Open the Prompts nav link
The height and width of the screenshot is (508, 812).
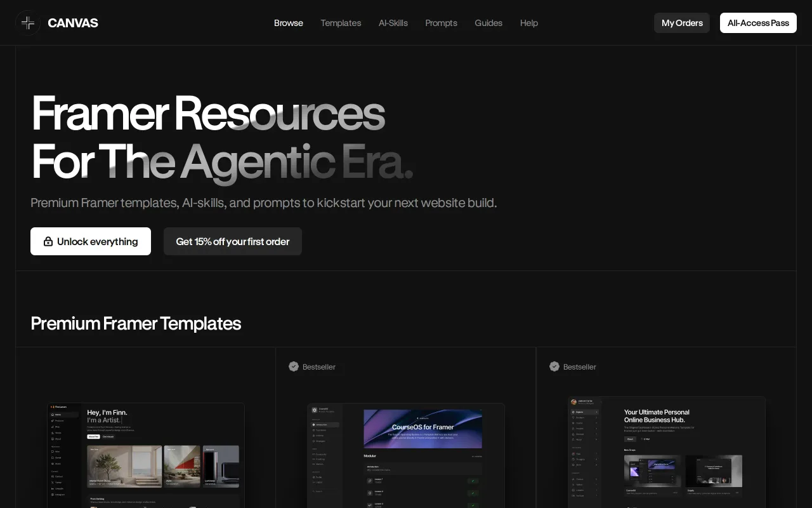[x=441, y=23]
